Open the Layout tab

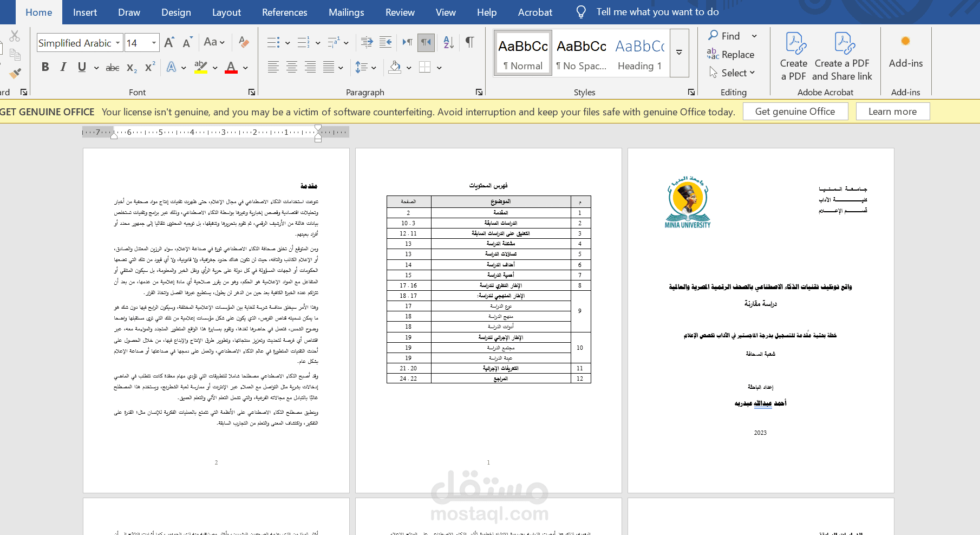coord(226,12)
